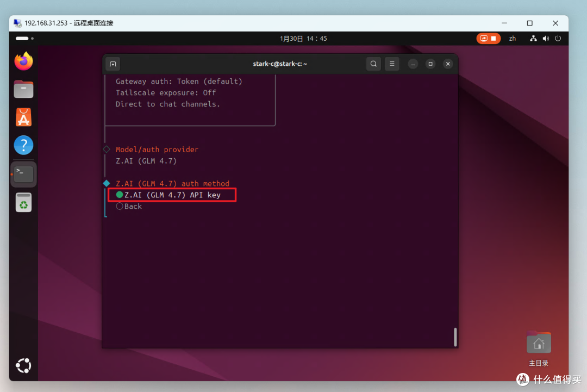The image size is (587, 392).
Task: Open terminal search magnifier icon
Action: 373,64
